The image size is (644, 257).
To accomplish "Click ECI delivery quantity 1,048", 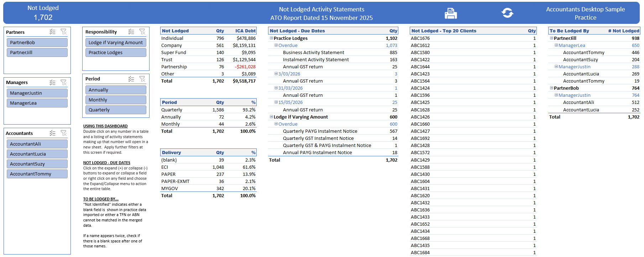I will click(x=218, y=167).
